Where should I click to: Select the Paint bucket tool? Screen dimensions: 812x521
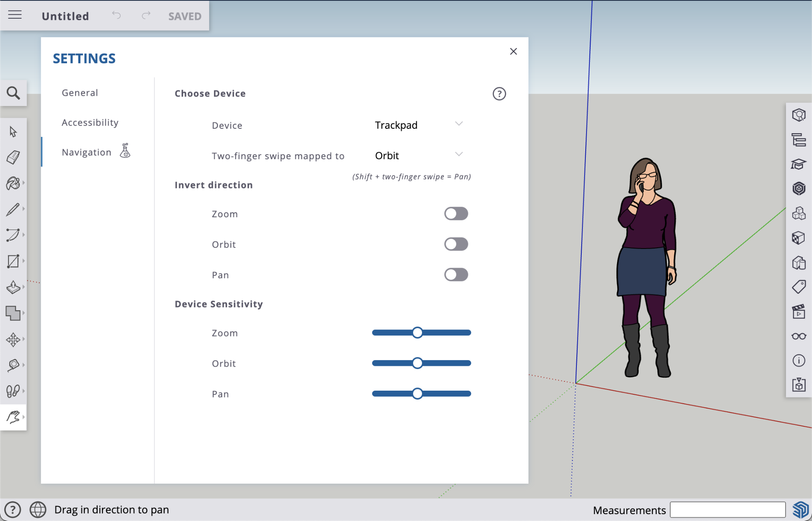click(x=13, y=183)
